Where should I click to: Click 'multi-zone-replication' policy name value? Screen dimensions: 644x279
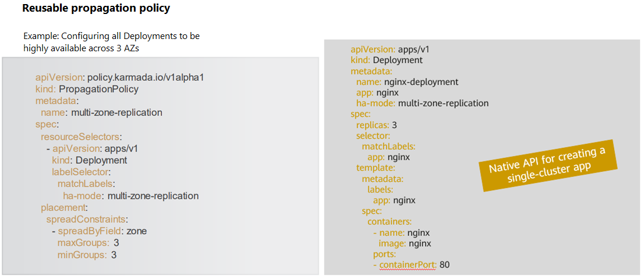pos(117,112)
